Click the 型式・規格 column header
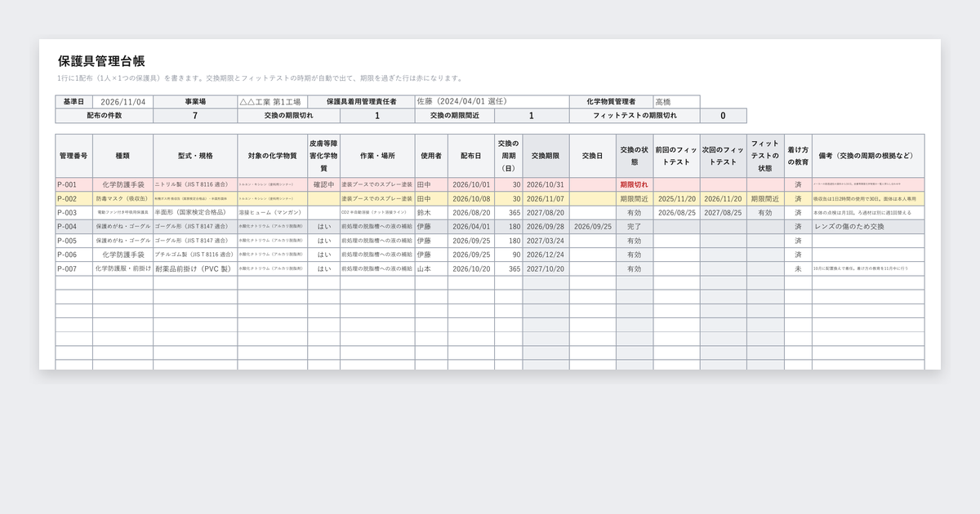This screenshot has width=980, height=514. 195,155
